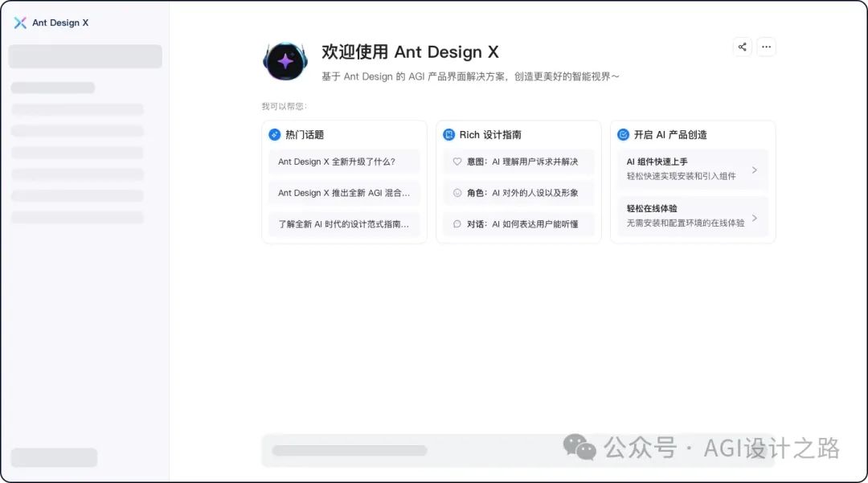Screen dimensions: 868x483
Task: Open the 角色: AI 对外的人设以及形象 prompt
Action: tap(518, 193)
